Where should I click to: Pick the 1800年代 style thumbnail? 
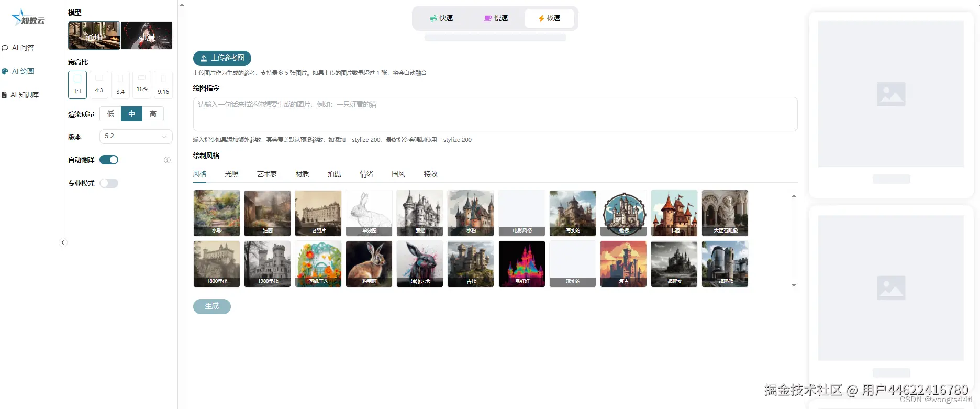217,264
